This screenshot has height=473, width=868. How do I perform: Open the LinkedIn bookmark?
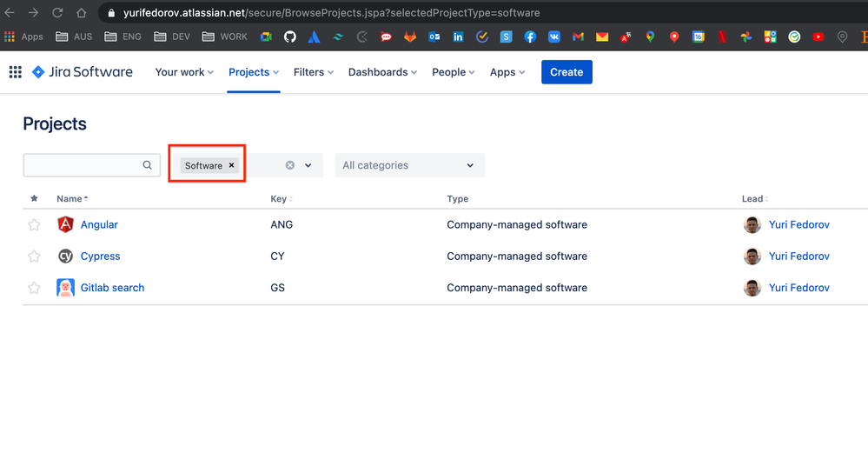pos(458,37)
